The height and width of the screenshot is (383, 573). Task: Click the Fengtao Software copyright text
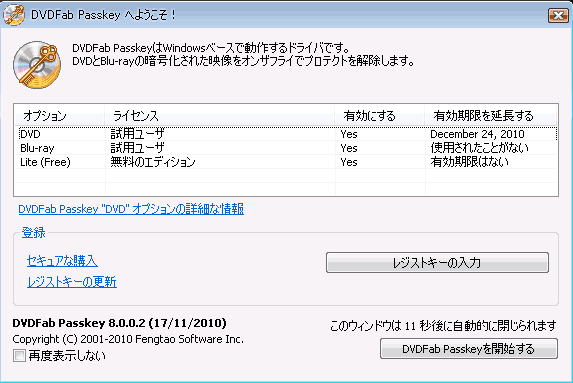click(128, 339)
